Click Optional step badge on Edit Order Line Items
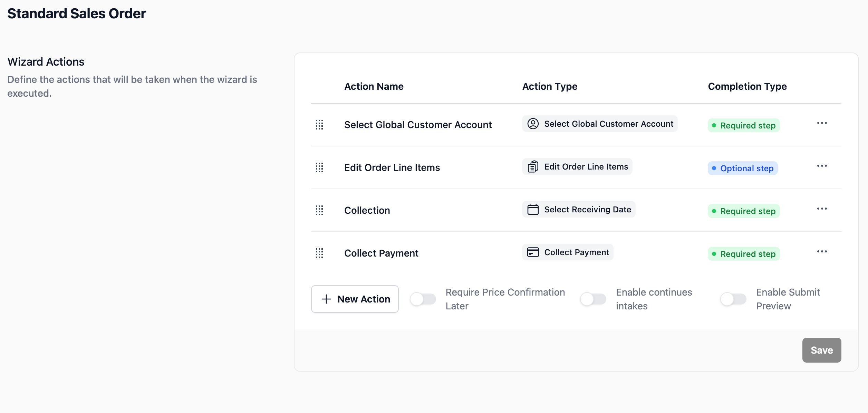The height and width of the screenshot is (413, 868). (743, 168)
